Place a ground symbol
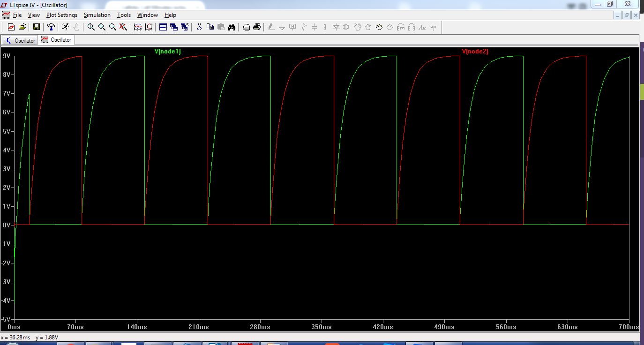 tap(281, 27)
